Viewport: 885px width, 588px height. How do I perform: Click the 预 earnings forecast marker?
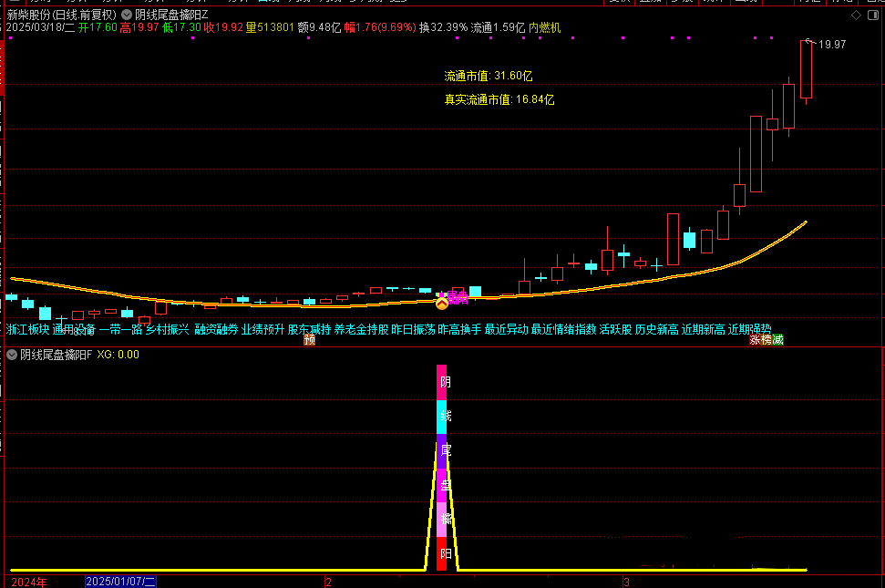[x=309, y=340]
